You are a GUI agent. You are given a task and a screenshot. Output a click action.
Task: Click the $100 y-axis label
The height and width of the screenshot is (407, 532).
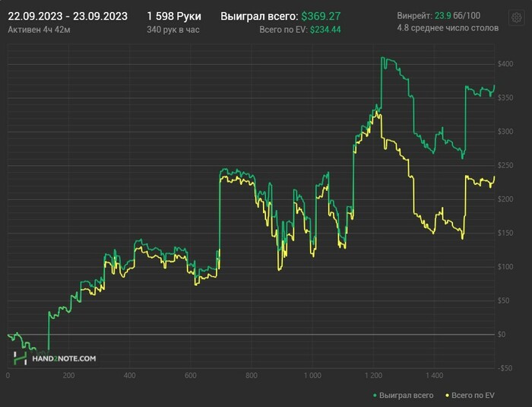(x=505, y=267)
